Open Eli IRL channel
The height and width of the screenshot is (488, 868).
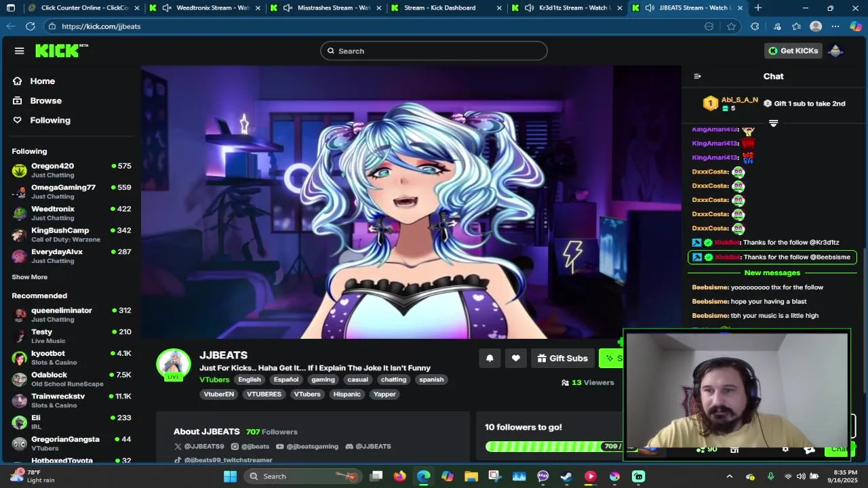coord(71,422)
